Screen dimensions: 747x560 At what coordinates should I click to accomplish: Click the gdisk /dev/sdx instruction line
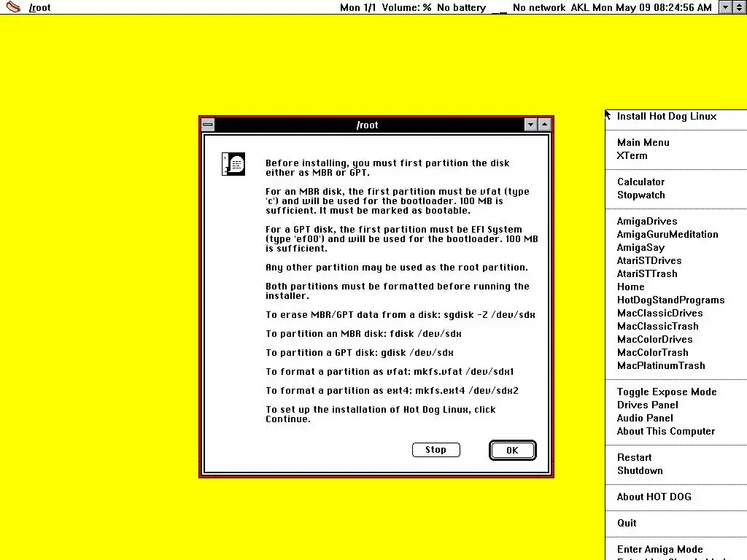pyautogui.click(x=359, y=353)
